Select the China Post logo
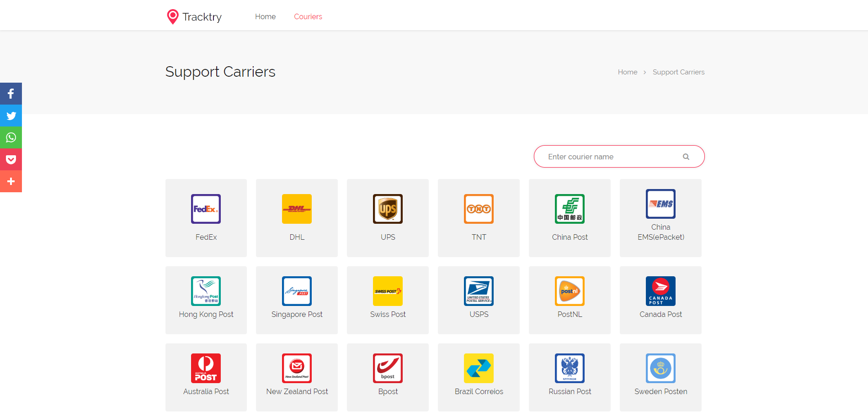Screen dimensions: 868x416 [570, 209]
